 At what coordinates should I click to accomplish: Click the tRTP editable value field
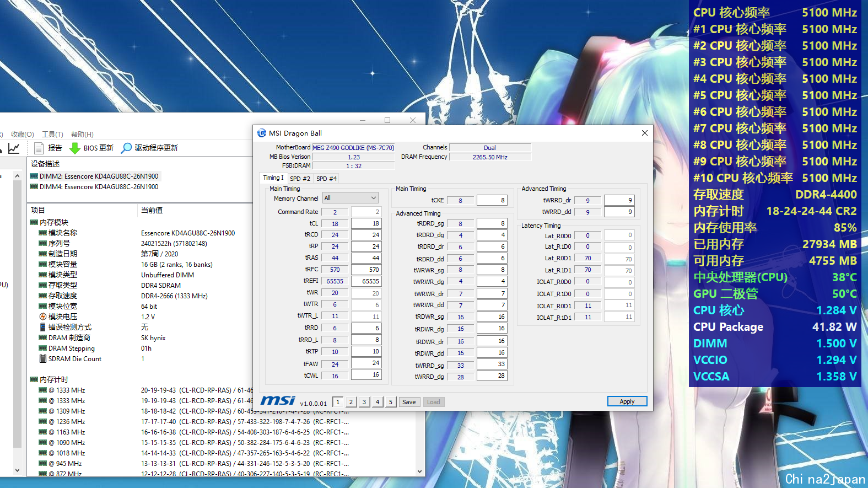366,351
